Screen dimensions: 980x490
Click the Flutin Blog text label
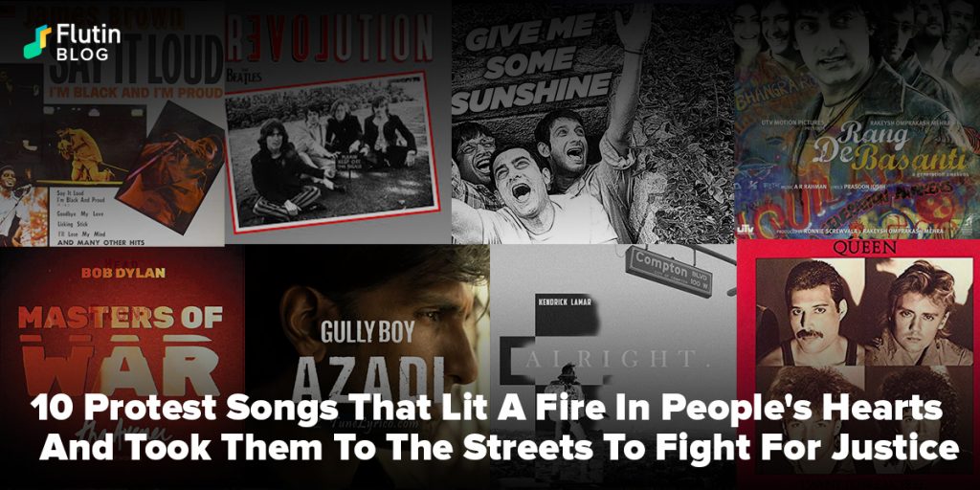point(88,42)
